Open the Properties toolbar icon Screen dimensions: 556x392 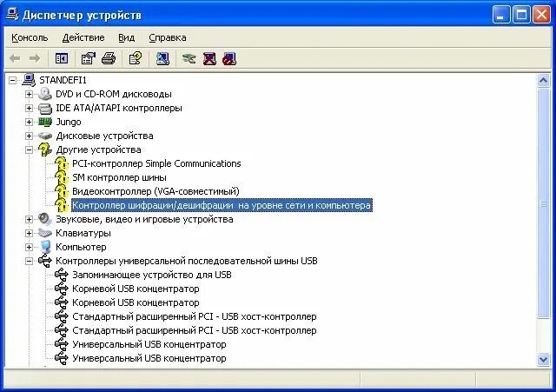click(x=89, y=58)
